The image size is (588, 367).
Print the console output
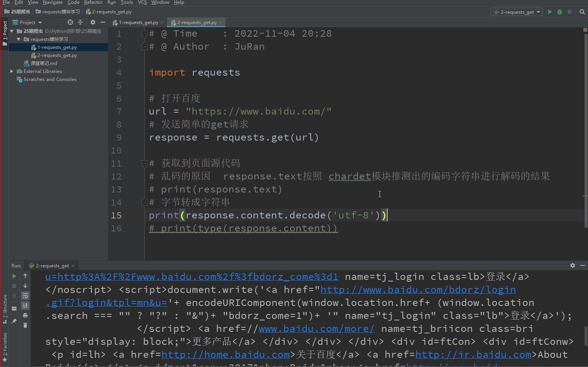25,315
